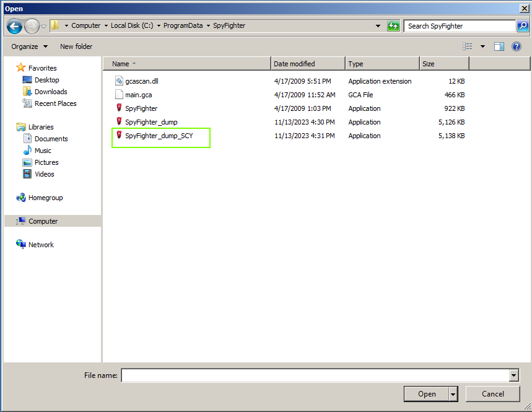Expand the ProgramData breadcrumb arrow
Viewport: 532px width, 412px height.
coord(159,26)
